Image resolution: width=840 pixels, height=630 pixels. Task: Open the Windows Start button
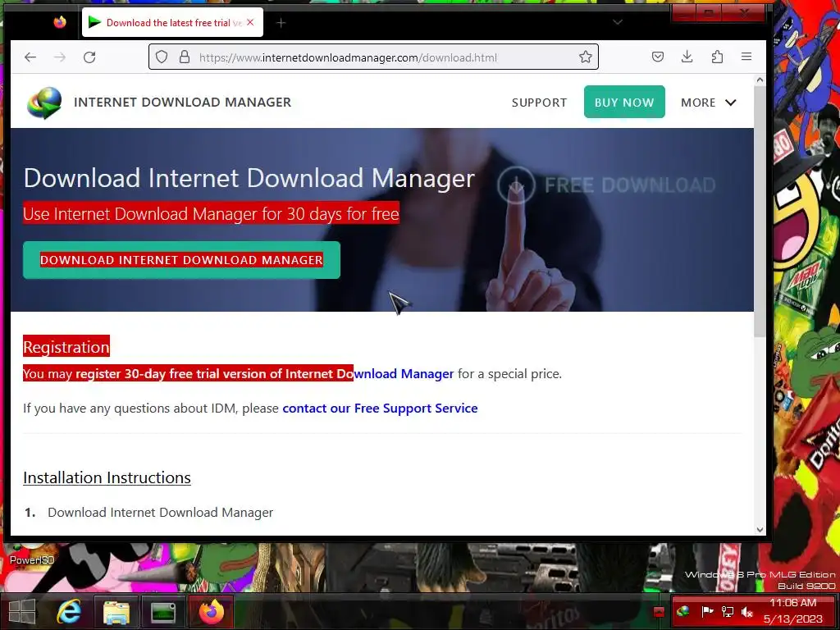(22, 611)
